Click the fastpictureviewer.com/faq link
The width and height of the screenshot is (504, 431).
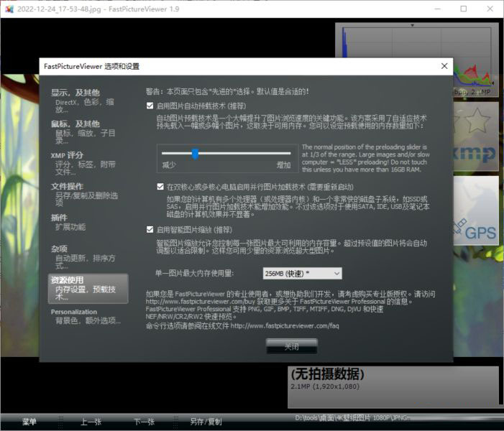(285, 325)
